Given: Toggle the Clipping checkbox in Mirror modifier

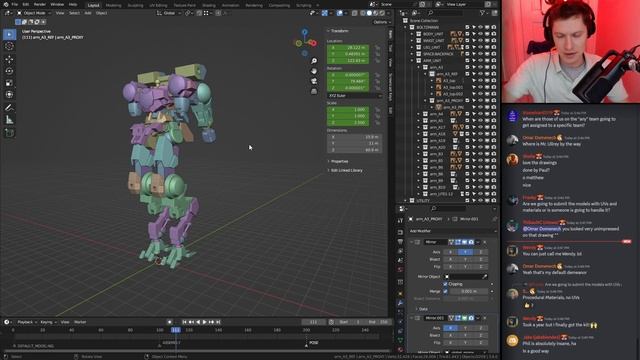Looking at the screenshot, I should coord(445,284).
